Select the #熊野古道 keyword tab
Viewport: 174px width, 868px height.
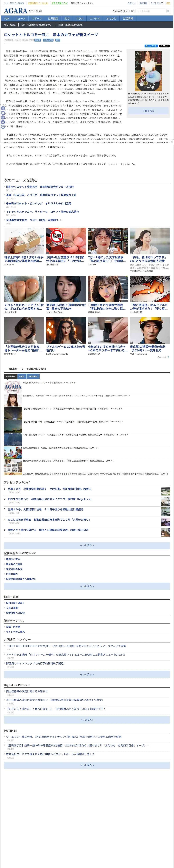(x=33, y=376)
